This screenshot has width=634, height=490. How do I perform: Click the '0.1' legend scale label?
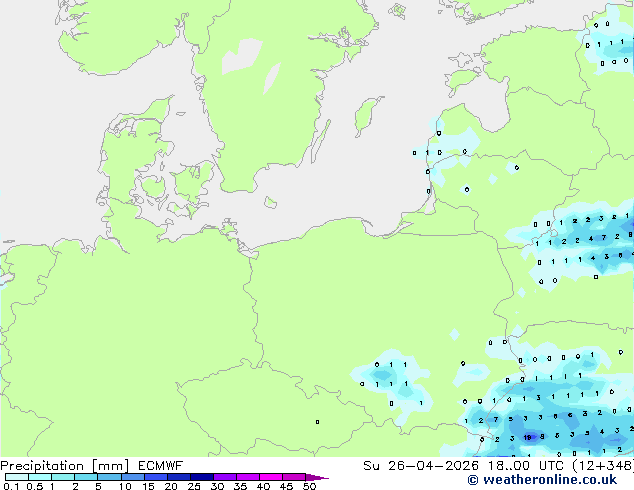(11, 486)
